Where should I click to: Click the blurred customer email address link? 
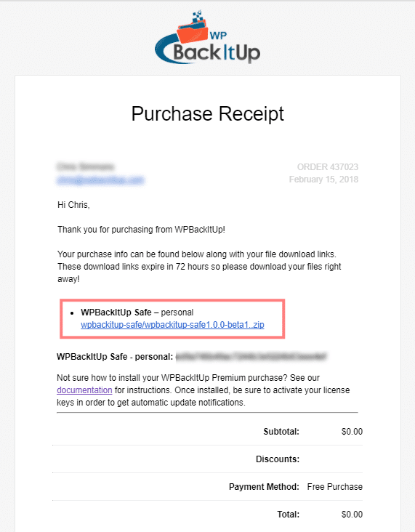coord(101,180)
